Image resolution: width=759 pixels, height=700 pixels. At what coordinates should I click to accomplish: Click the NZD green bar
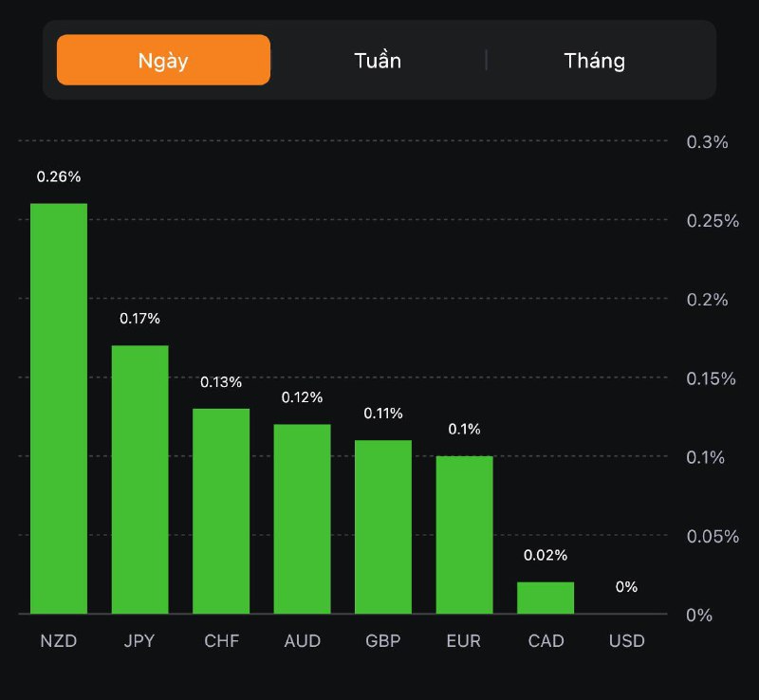point(59,408)
